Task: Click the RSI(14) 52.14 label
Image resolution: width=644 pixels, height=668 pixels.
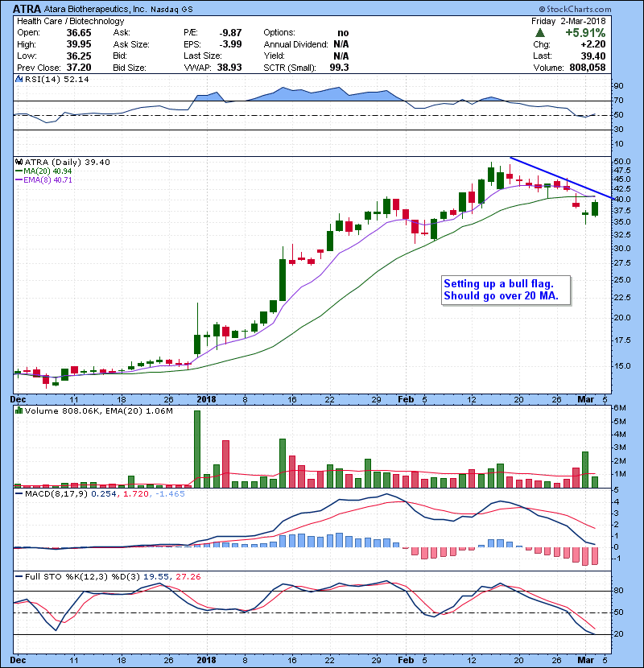Action: (x=56, y=79)
